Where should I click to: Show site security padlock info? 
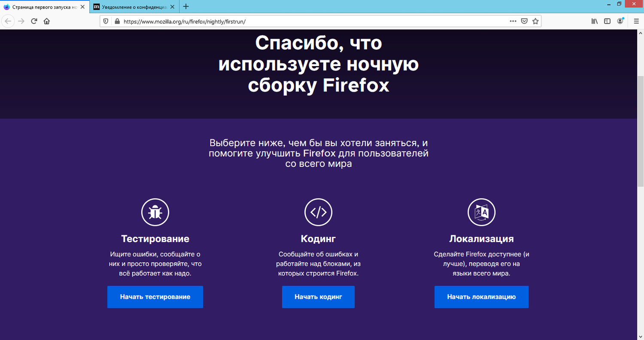tap(116, 21)
